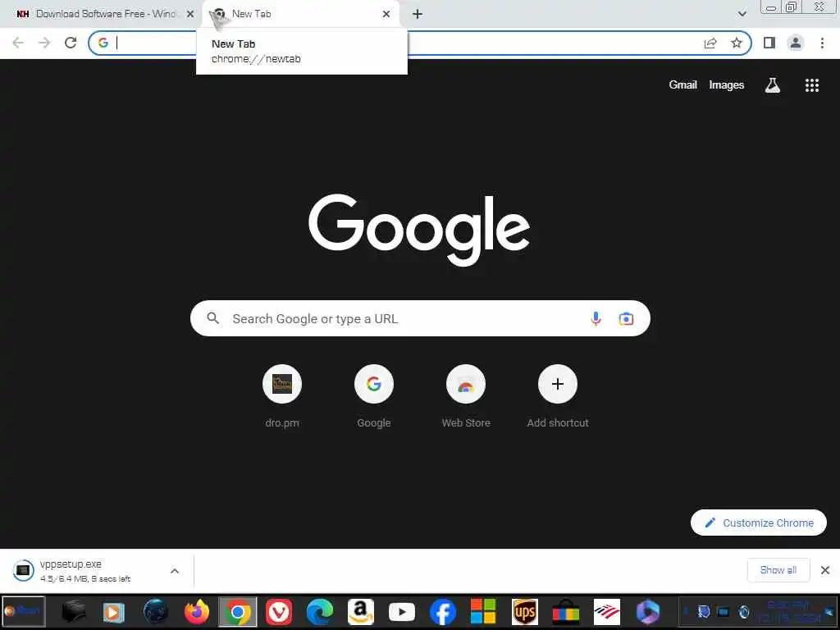This screenshot has height=630, width=840.
Task: Open Facebook from the taskbar
Action: click(442, 612)
